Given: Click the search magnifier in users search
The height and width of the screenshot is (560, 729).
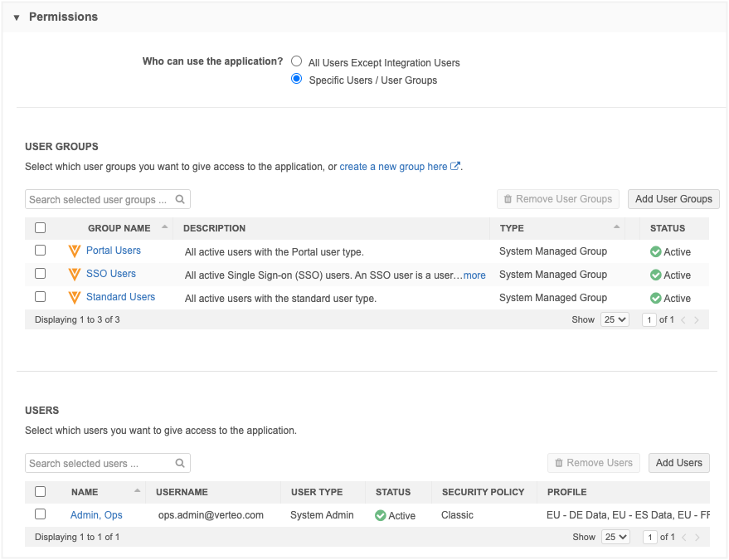Looking at the screenshot, I should [180, 463].
